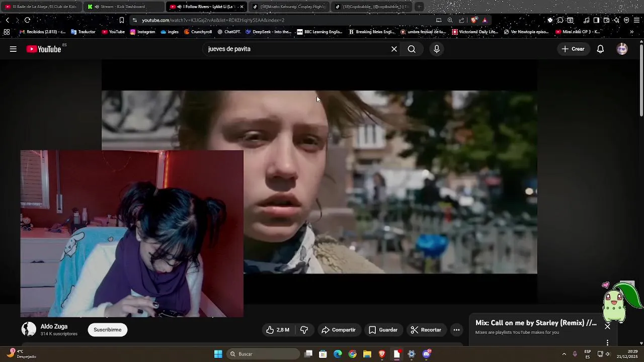Open the ChatGPT bookmark
This screenshot has height=362, width=644.
pyautogui.click(x=229, y=32)
